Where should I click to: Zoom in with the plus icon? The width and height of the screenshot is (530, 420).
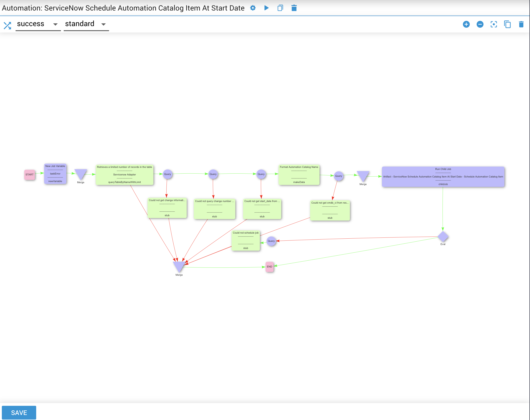pyautogui.click(x=466, y=24)
